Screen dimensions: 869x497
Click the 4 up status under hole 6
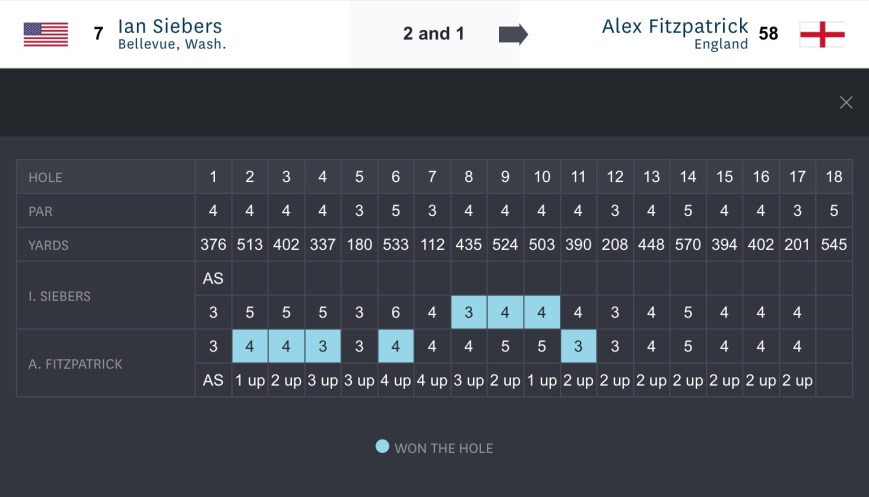pos(396,381)
